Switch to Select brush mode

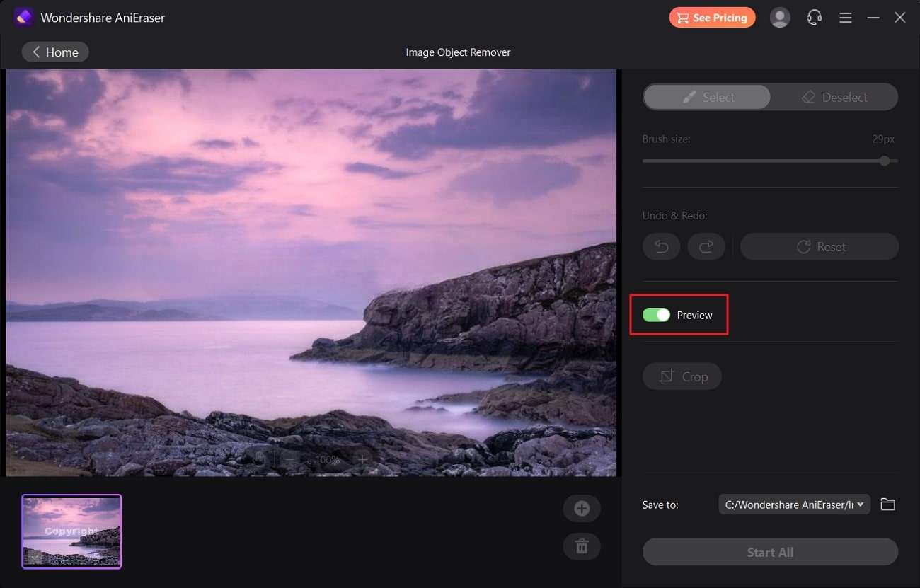tap(706, 97)
